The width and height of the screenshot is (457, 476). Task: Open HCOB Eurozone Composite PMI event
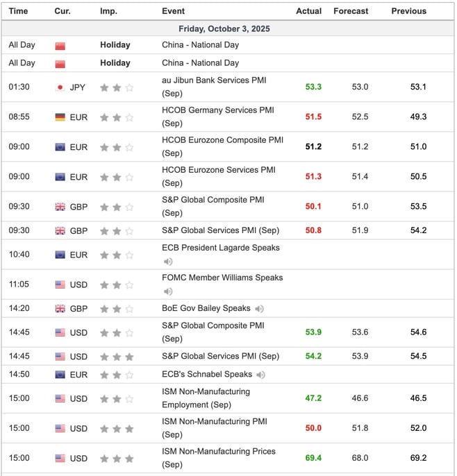222,139
